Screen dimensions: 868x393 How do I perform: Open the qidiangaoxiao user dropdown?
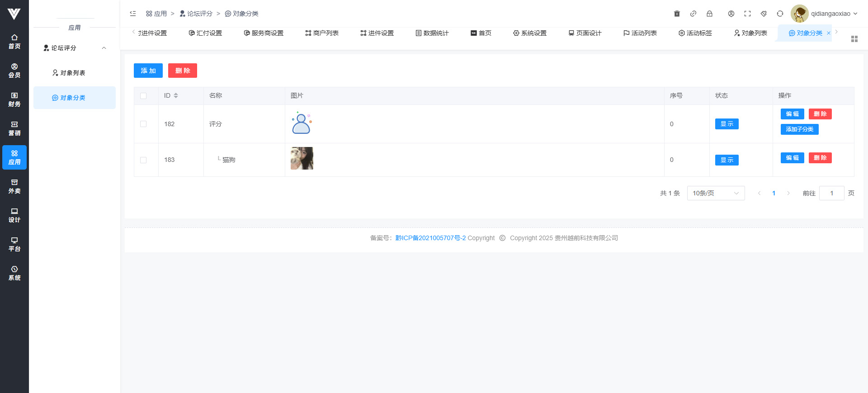click(825, 14)
